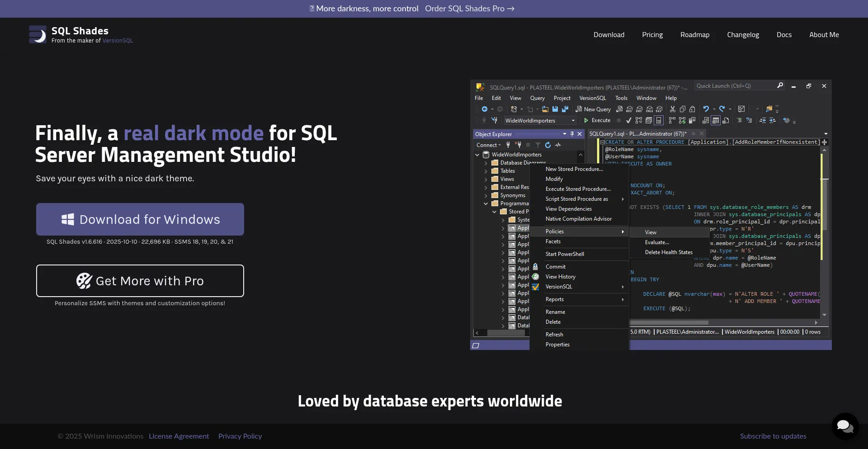868x449 pixels.
Task: Click the Cut scissors icon in toolbar
Action: pos(673,109)
